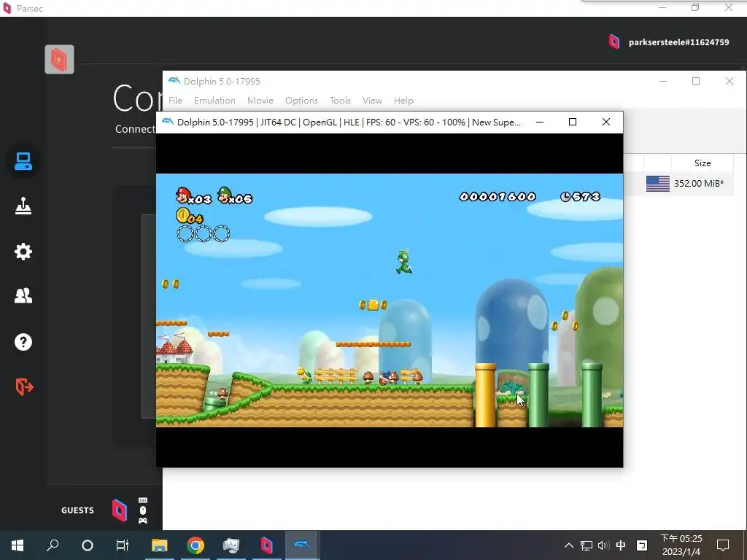Click the guest avatar icon beside GUESTS
The width and height of the screenshot is (747, 560).
pyautogui.click(x=119, y=510)
